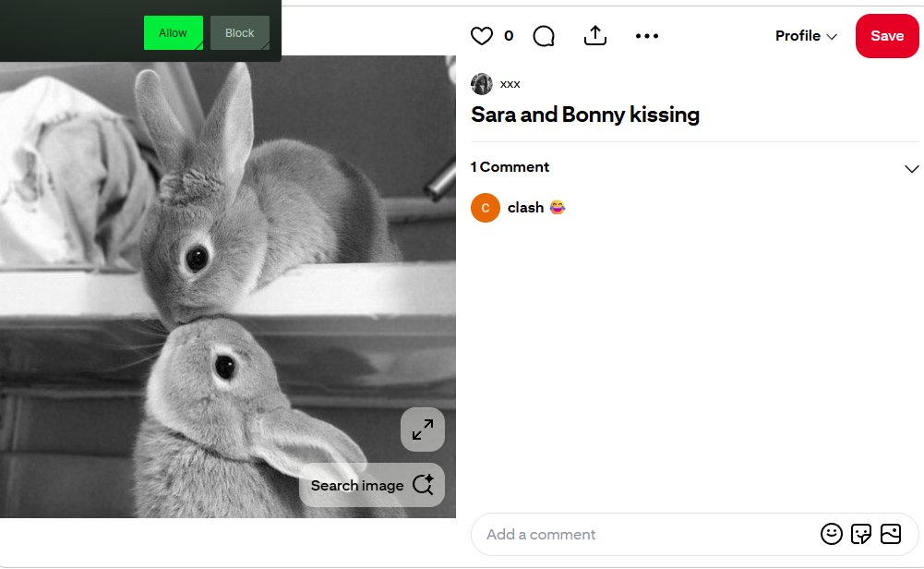This screenshot has width=924, height=569.
Task: Search image with visual lens button
Action: click(372, 485)
